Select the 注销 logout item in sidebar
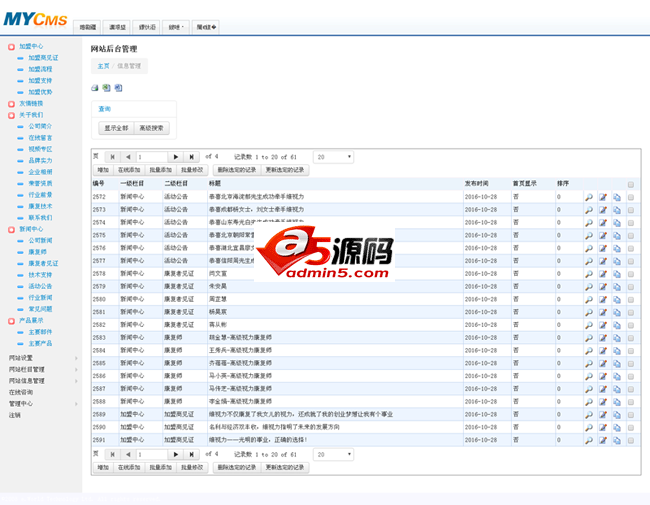 tap(15, 415)
